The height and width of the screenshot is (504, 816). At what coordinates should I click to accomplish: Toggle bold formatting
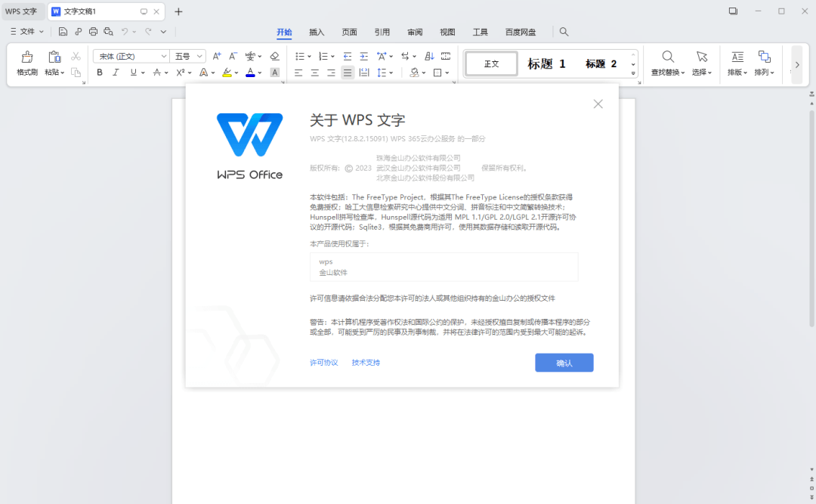pyautogui.click(x=100, y=73)
